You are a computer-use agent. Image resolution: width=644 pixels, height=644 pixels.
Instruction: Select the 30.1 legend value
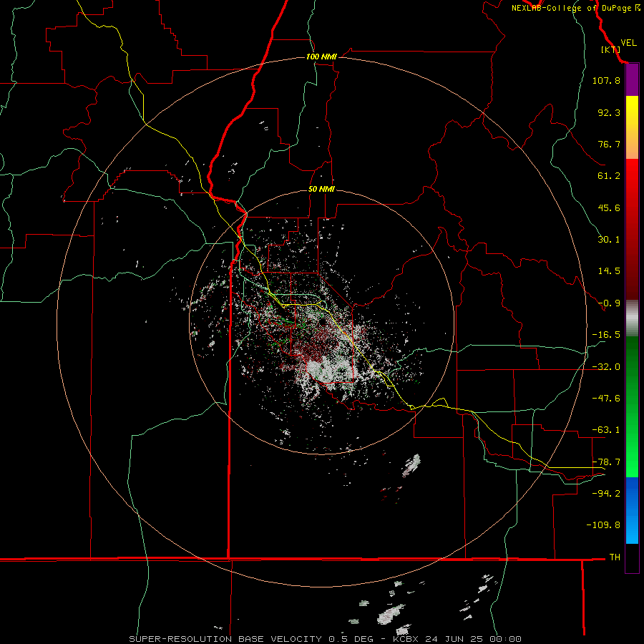[x=609, y=240]
